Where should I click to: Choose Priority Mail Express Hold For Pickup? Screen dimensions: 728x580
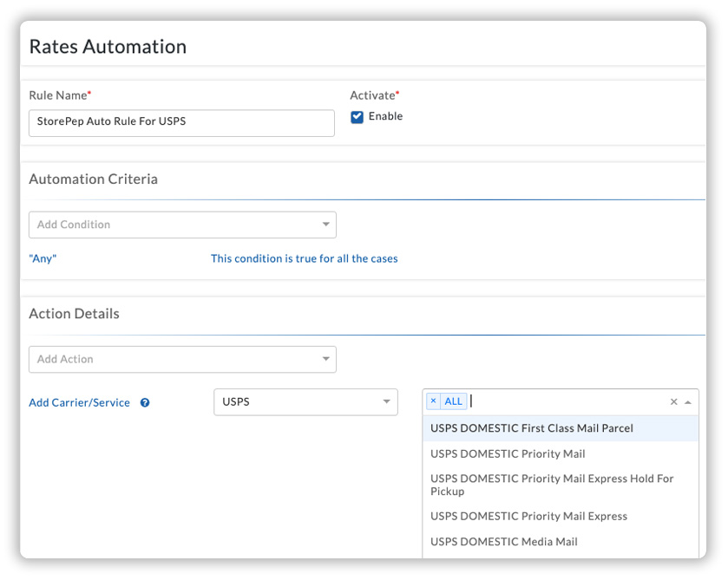click(561, 485)
